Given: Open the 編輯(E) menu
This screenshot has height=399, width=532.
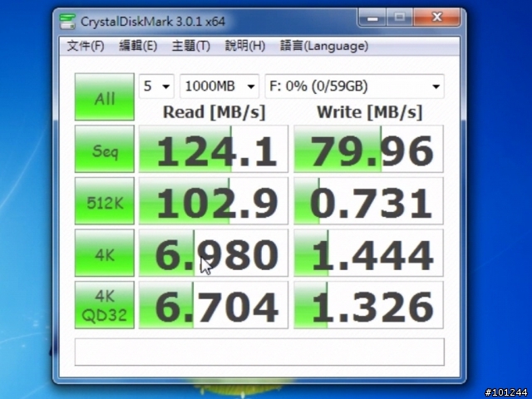Looking at the screenshot, I should coord(138,46).
